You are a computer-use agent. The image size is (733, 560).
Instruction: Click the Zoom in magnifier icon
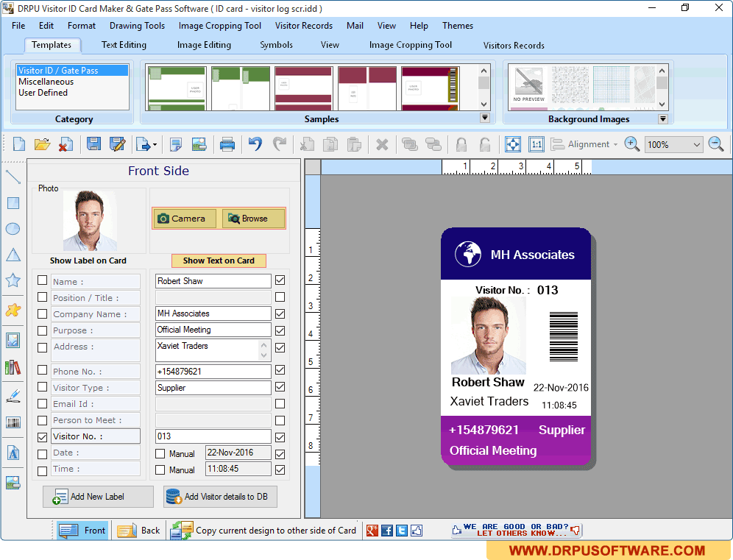[x=631, y=144]
